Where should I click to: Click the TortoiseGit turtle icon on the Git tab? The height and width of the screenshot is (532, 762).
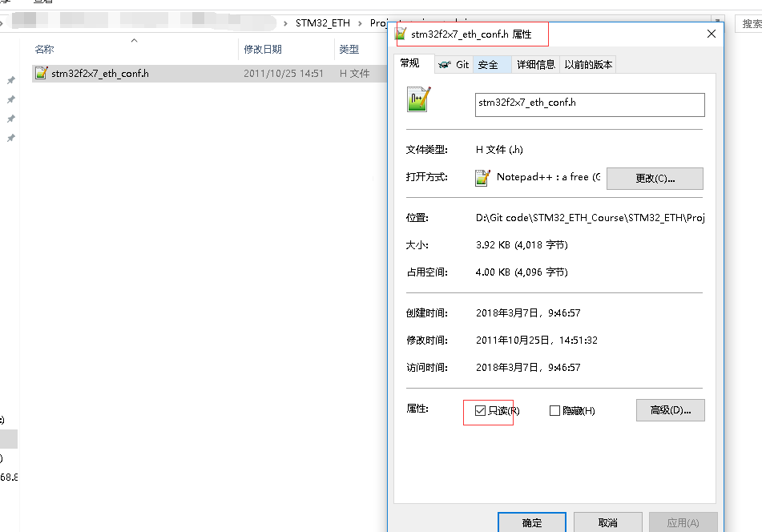pyautogui.click(x=446, y=63)
